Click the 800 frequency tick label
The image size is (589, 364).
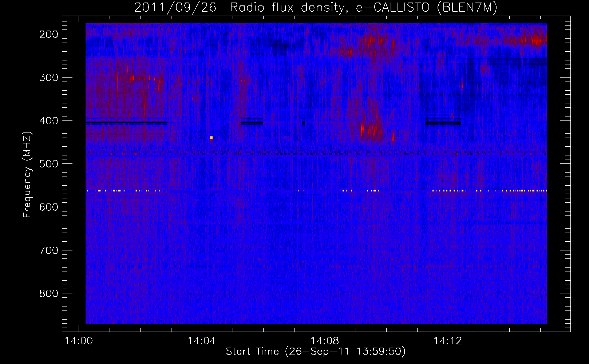pos(49,293)
